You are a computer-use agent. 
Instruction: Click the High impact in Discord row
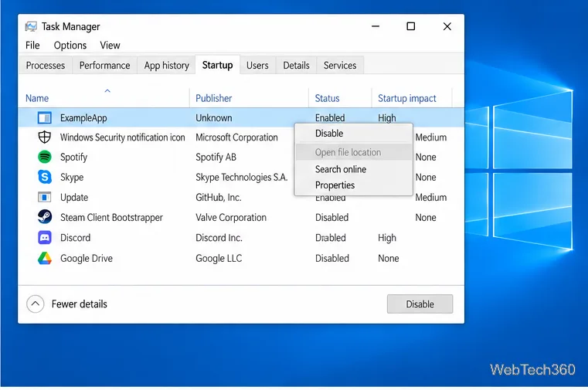pos(387,238)
